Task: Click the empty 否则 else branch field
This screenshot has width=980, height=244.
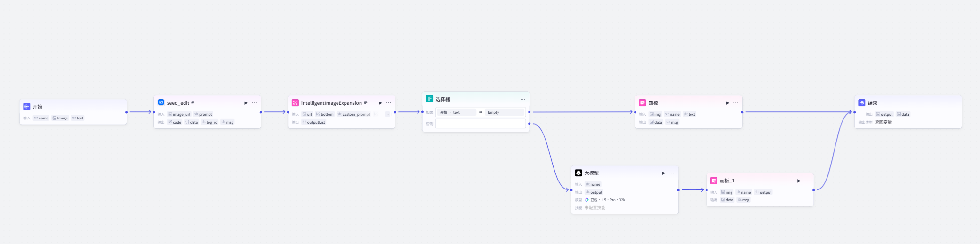Action: pos(480,124)
